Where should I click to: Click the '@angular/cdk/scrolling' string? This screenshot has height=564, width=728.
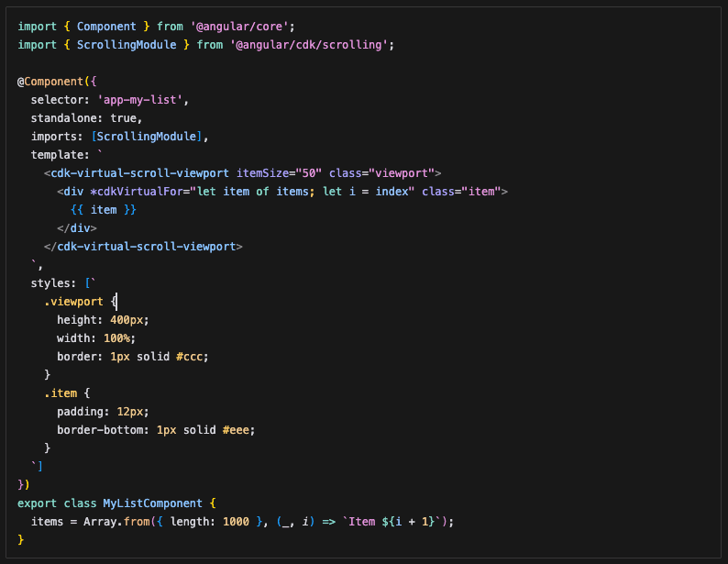[309, 45]
